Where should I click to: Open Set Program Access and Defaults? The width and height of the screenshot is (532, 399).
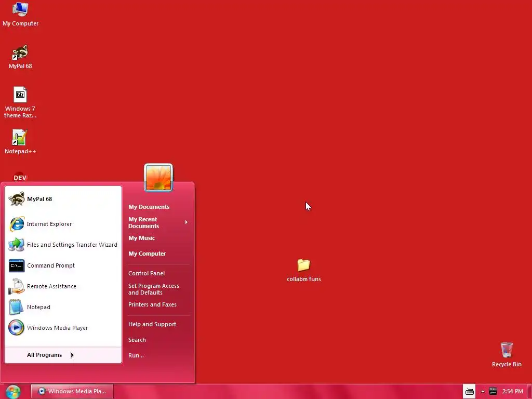coord(153,289)
